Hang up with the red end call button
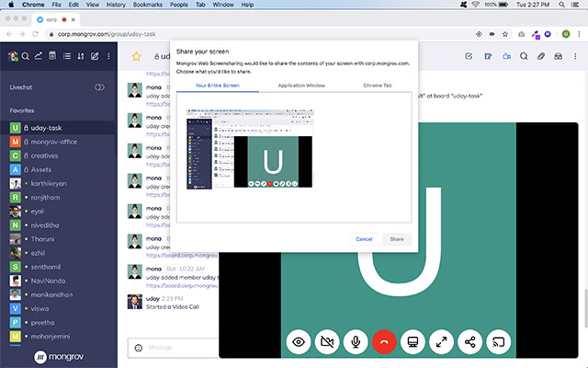 [384, 341]
